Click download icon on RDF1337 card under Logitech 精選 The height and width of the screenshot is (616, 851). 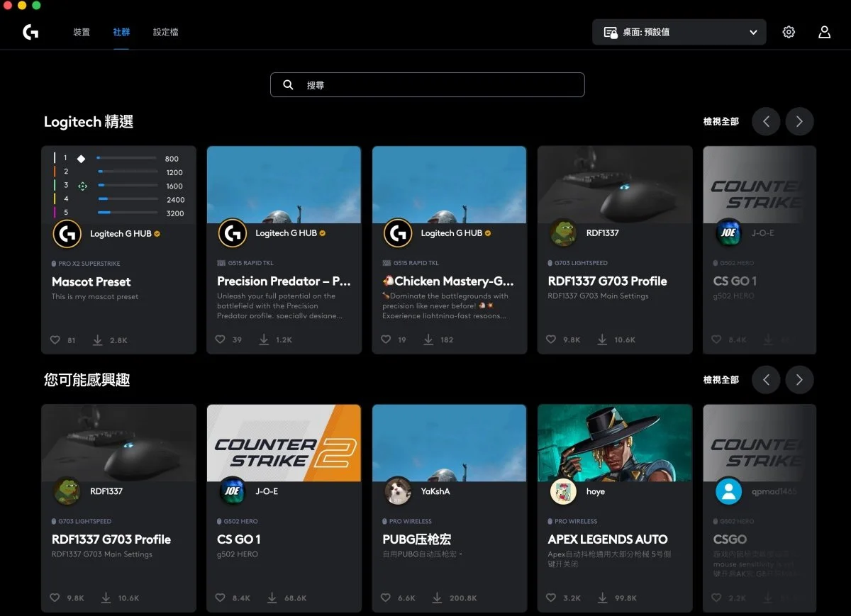pyautogui.click(x=602, y=340)
